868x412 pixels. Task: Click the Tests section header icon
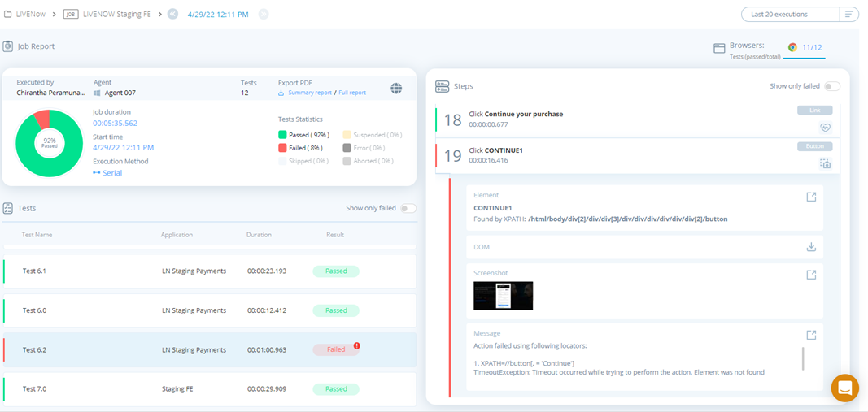pyautogui.click(x=8, y=209)
